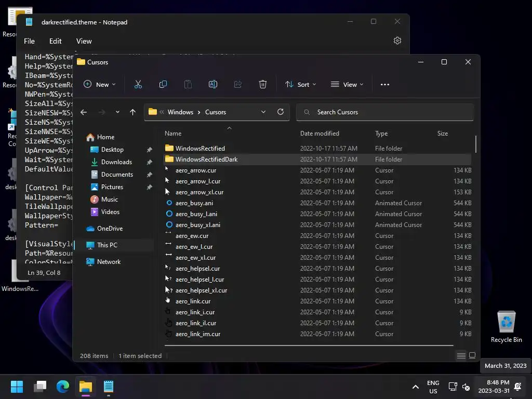Select Desktop in navigation pane

(112, 150)
